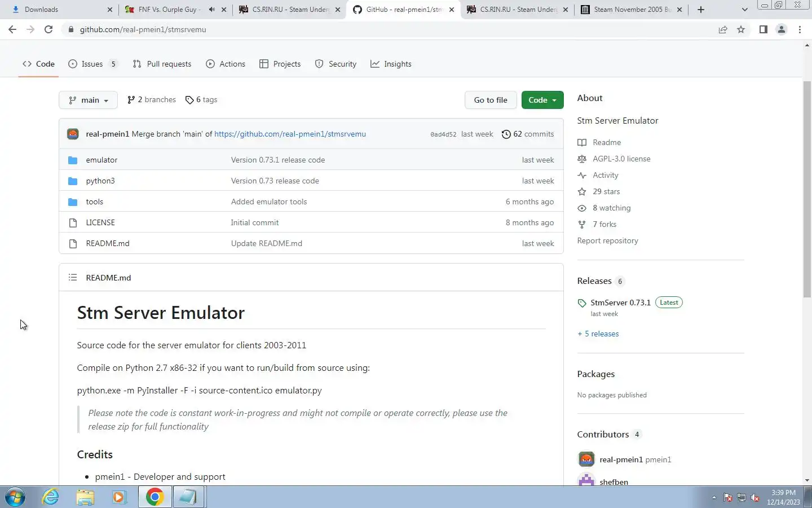
Task: Open the 'Added emulator tools' commit message
Action: coord(269,202)
